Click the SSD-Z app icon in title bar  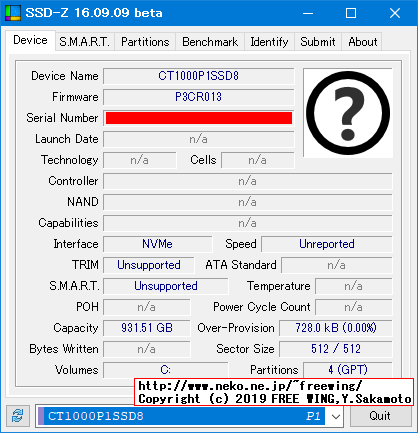[13, 13]
